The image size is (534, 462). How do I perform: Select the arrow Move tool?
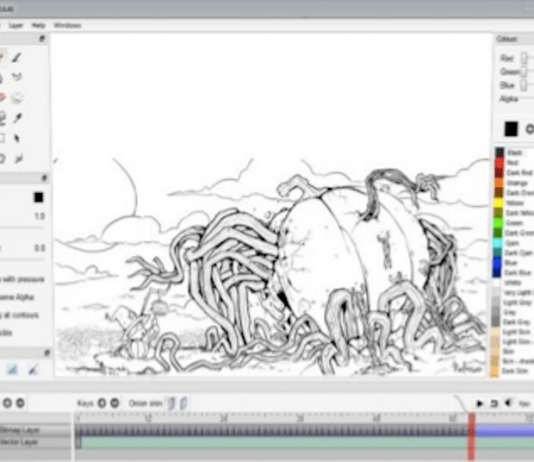[x=17, y=139]
